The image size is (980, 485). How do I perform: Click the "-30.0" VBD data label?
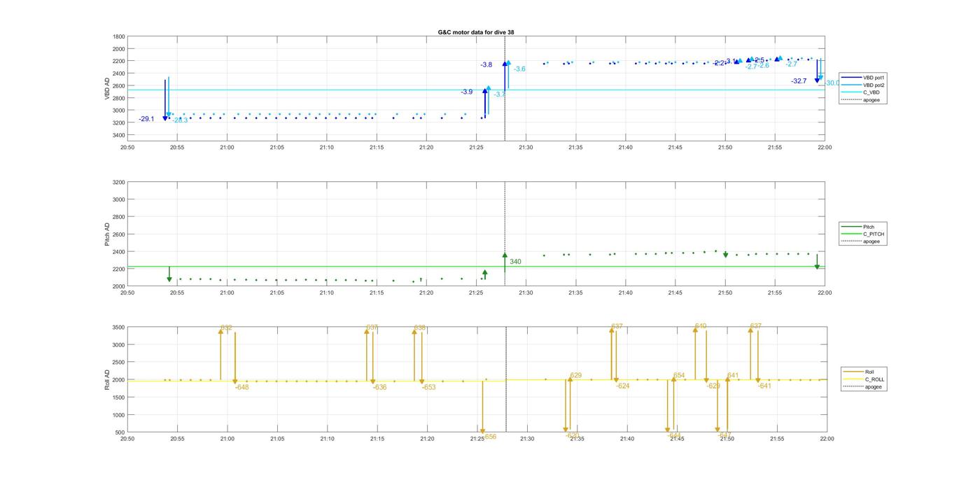click(x=832, y=83)
